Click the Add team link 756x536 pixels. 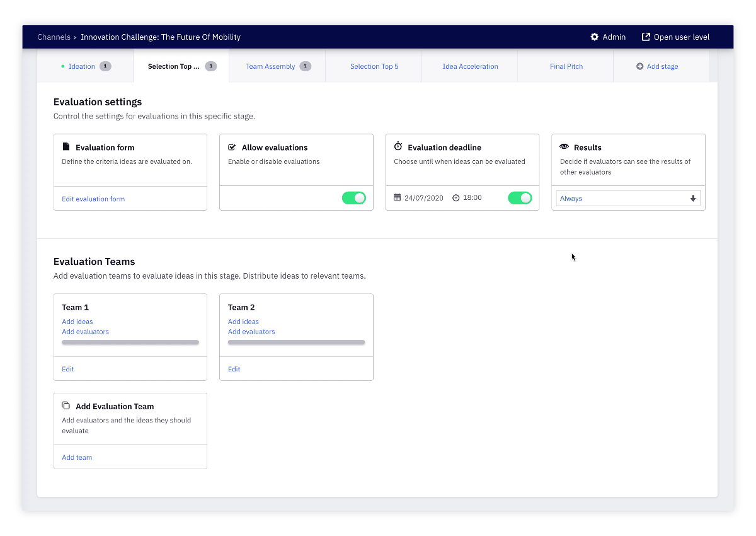pos(77,457)
